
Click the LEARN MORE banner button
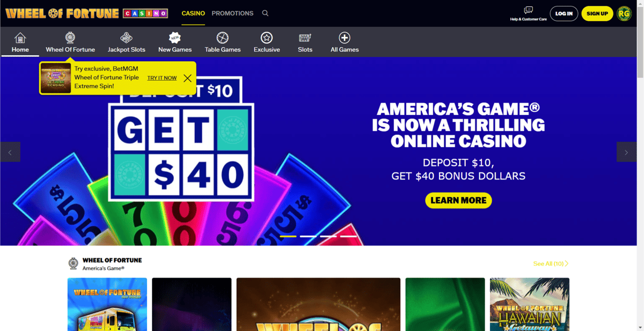click(x=458, y=200)
